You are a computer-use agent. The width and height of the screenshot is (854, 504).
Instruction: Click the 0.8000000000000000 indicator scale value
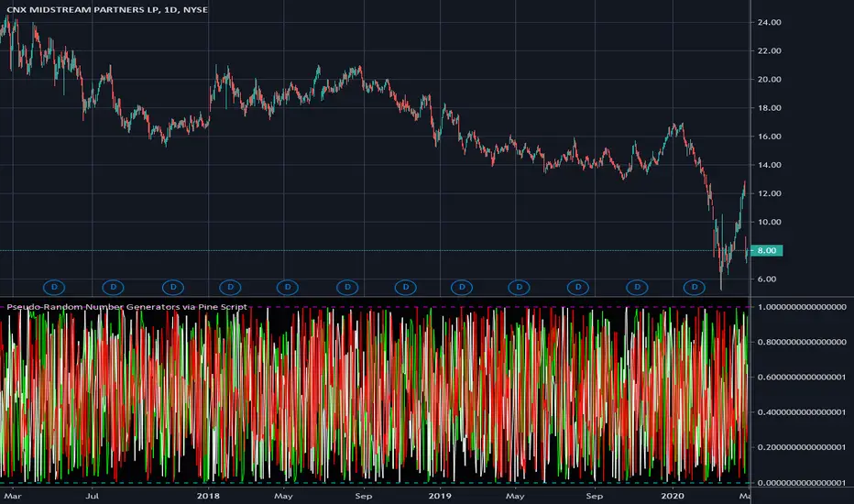click(802, 342)
